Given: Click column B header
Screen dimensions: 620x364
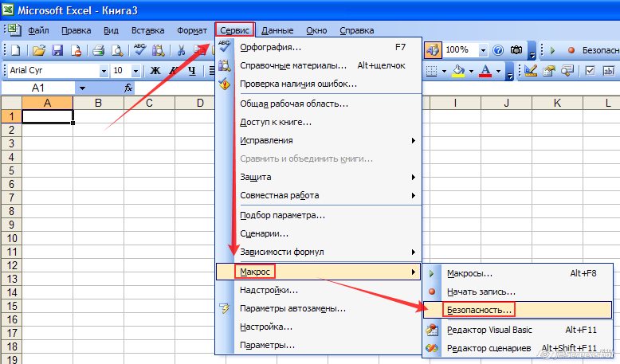Looking at the screenshot, I should pos(99,104).
